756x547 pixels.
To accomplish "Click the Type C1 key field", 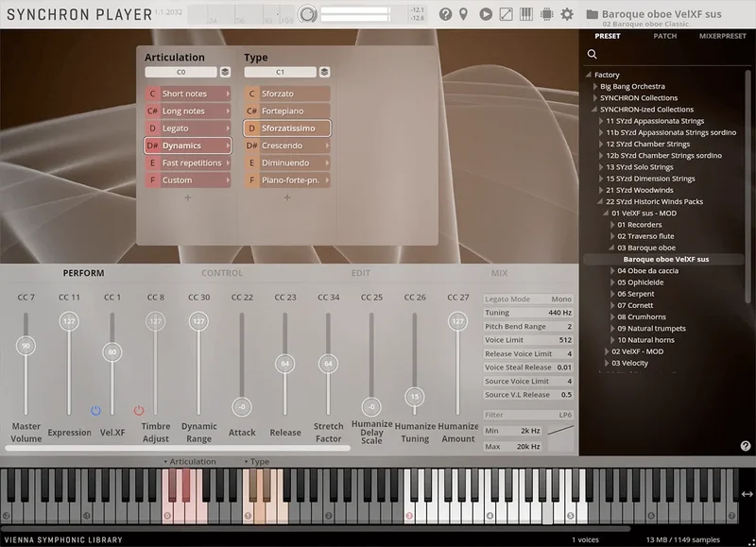I will pos(280,72).
